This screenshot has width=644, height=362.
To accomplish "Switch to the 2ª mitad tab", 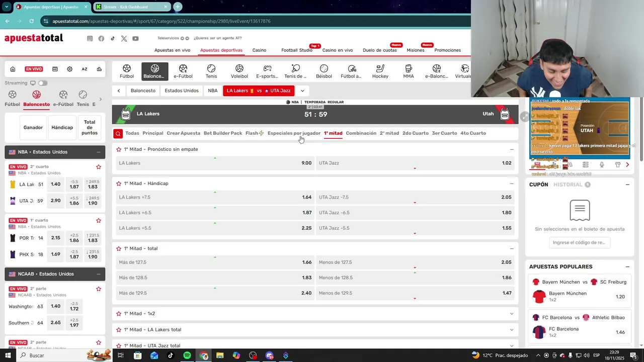I will (x=389, y=133).
